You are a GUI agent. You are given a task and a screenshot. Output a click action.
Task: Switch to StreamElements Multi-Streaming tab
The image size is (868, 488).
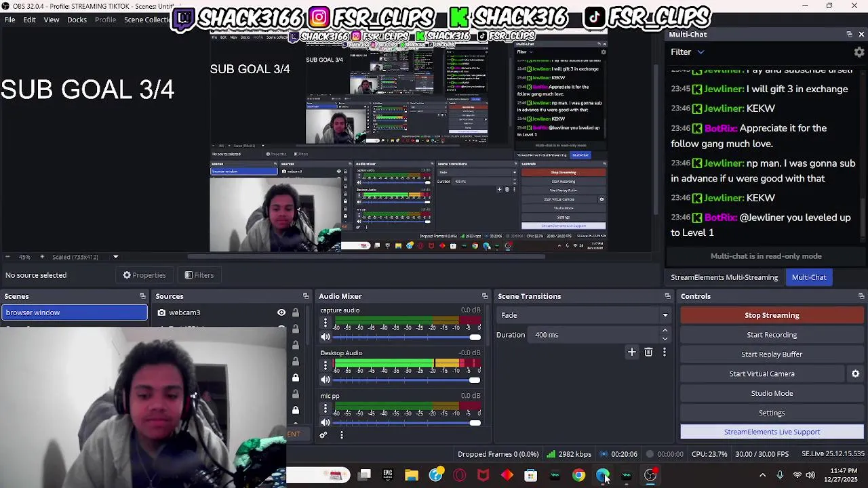click(x=724, y=277)
